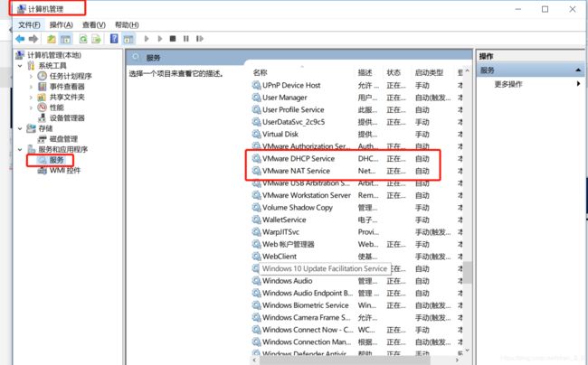Expand the 任务计划程序 tree node
Viewport: 588px width, 365px height.
(32, 76)
